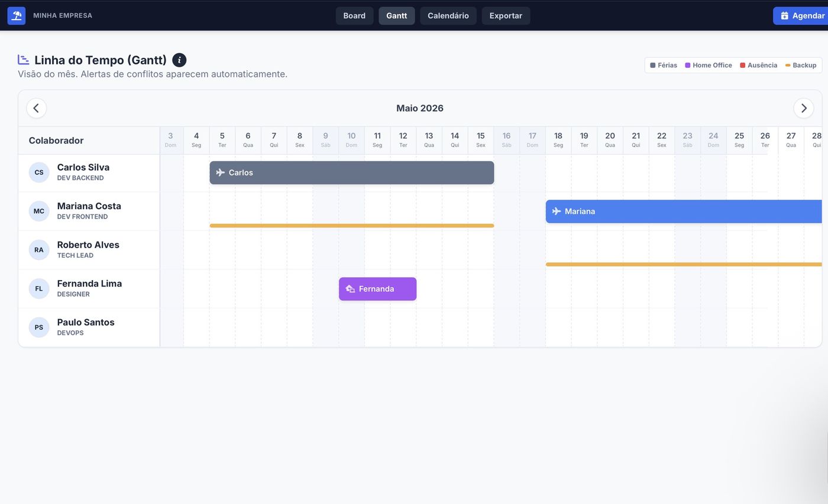Open the Gantt info icon
Viewport: 828px width, 504px height.
pos(179,60)
